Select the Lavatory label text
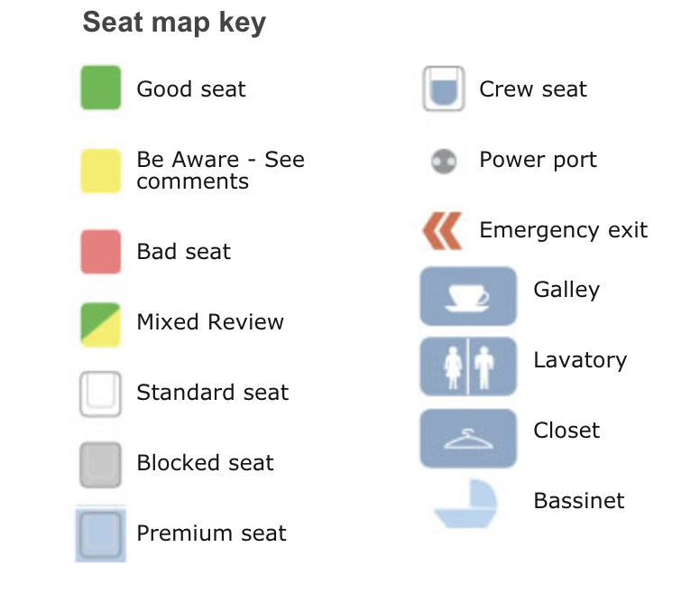This screenshot has width=700, height=612. tap(580, 360)
